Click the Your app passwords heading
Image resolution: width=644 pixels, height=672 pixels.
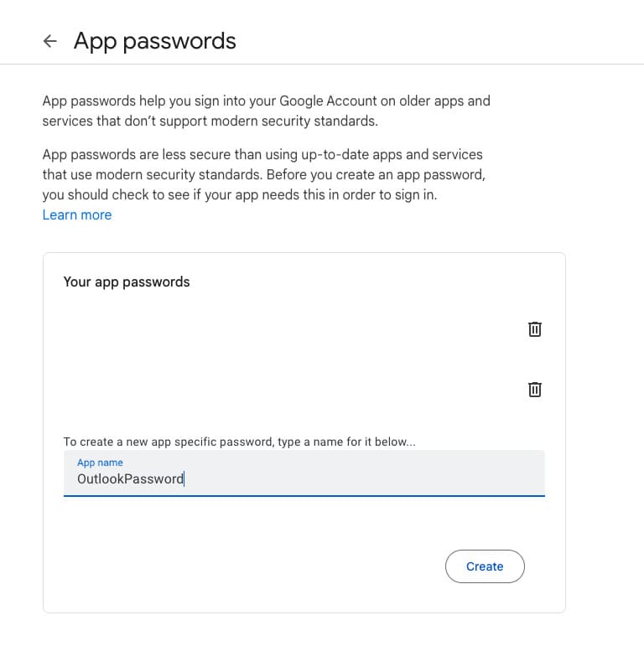pyautogui.click(x=127, y=282)
